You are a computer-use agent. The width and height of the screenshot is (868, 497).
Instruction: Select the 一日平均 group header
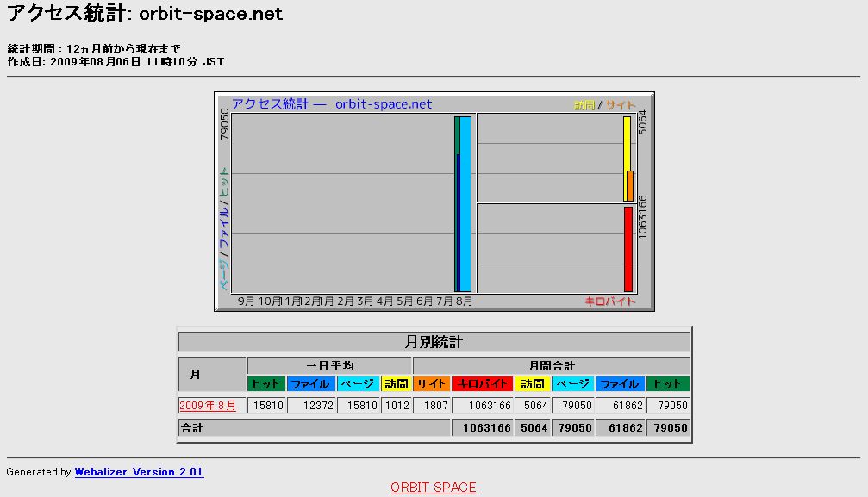(x=329, y=366)
